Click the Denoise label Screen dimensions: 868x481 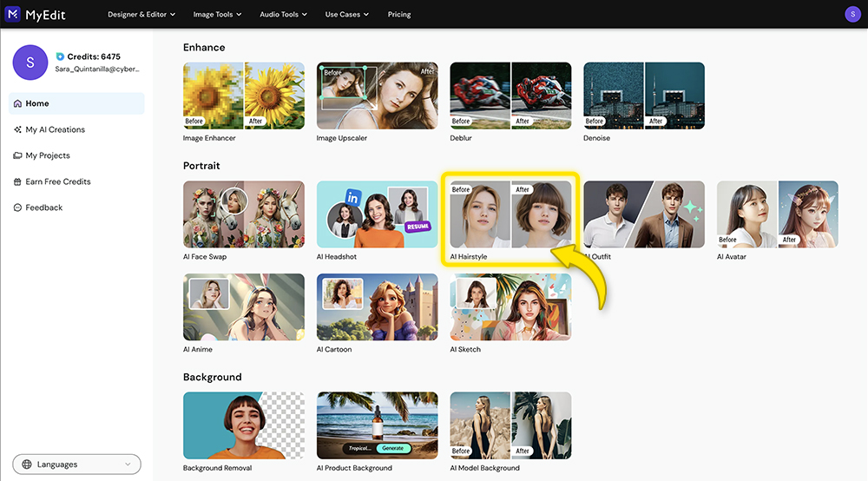(597, 138)
